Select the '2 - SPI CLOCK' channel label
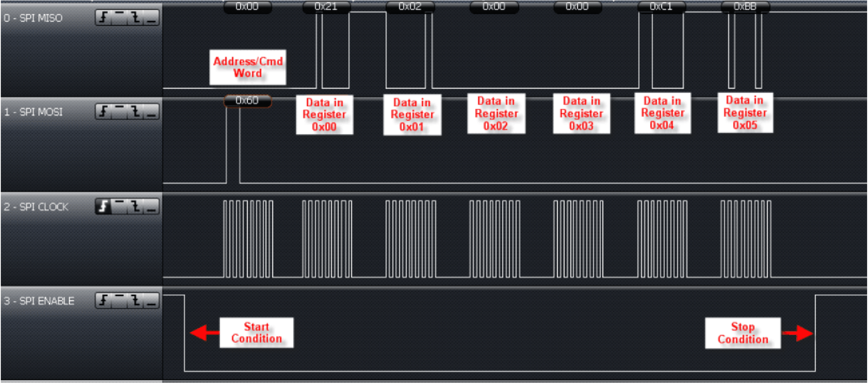868x384 pixels. point(36,207)
